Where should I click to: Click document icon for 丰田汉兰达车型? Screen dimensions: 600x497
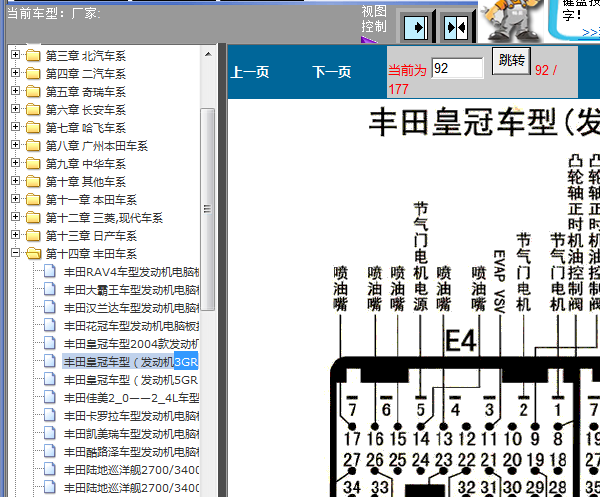pyautogui.click(x=50, y=307)
